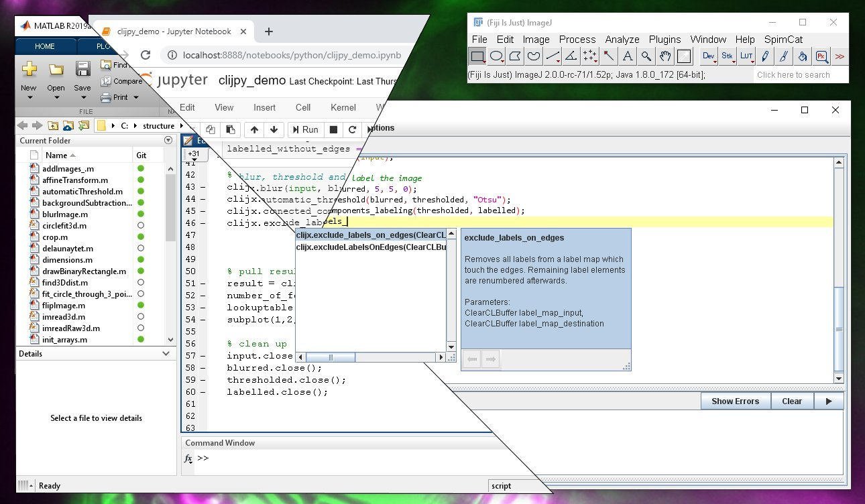
Task: Select the Polygon selection tool in ImageJ
Action: 515,56
